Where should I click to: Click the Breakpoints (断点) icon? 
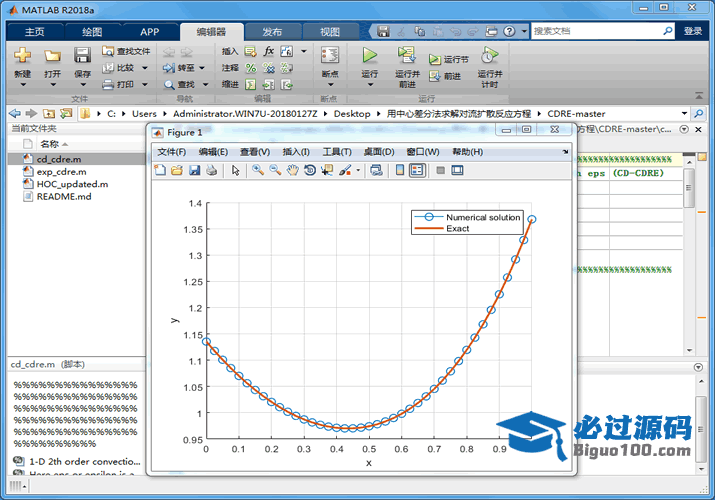[330, 56]
